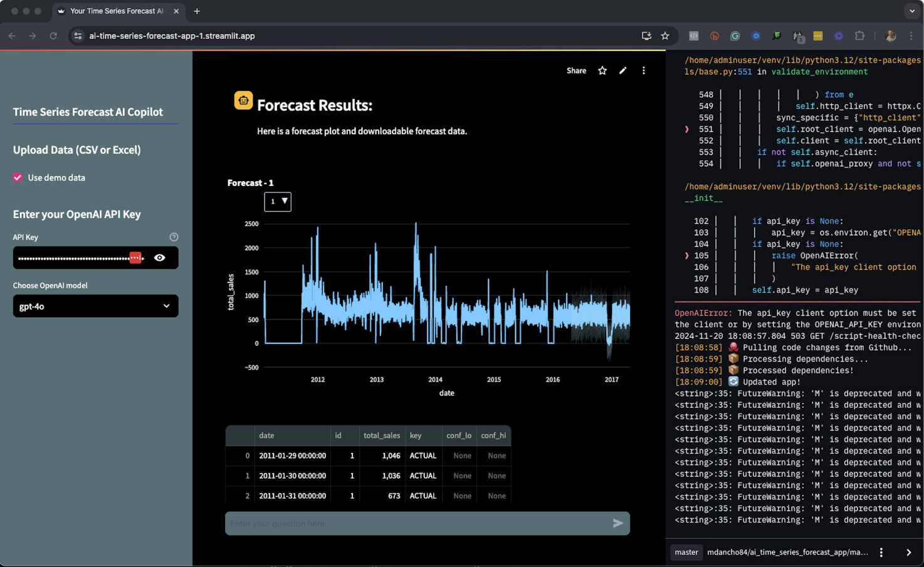Click the API Key help question-mark icon
This screenshot has width=924, height=567.
pyautogui.click(x=174, y=237)
